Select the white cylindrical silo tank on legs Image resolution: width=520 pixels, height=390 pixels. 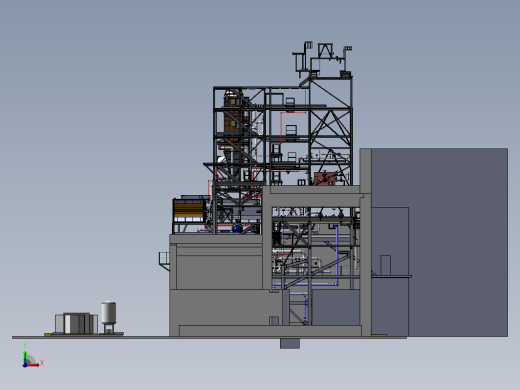[109, 317]
